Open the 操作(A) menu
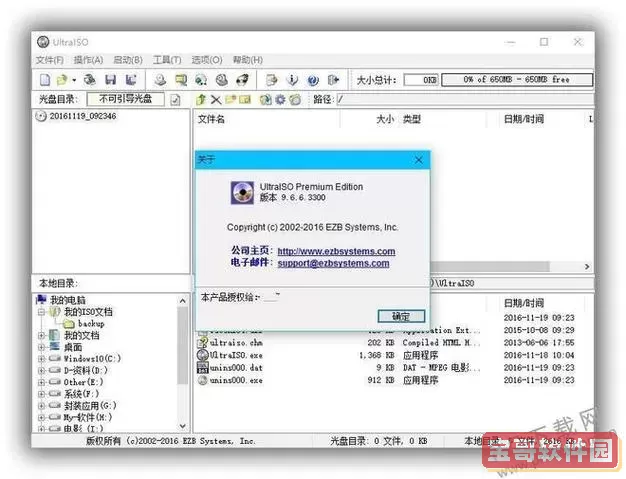The image size is (626, 479). [88, 60]
